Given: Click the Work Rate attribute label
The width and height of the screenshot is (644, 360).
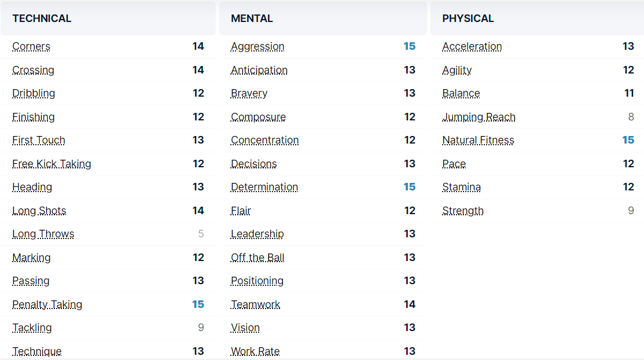Looking at the screenshot, I should [x=255, y=351].
